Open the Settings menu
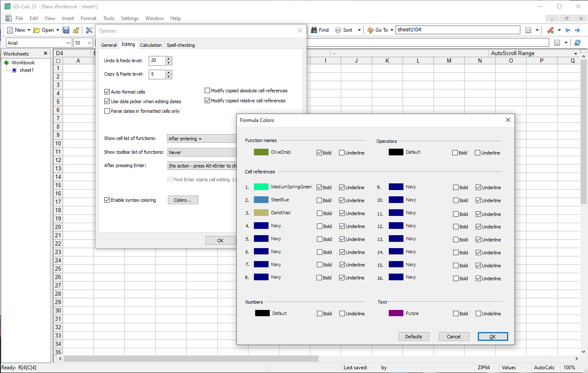Image resolution: width=588 pixels, height=373 pixels. pyautogui.click(x=129, y=18)
